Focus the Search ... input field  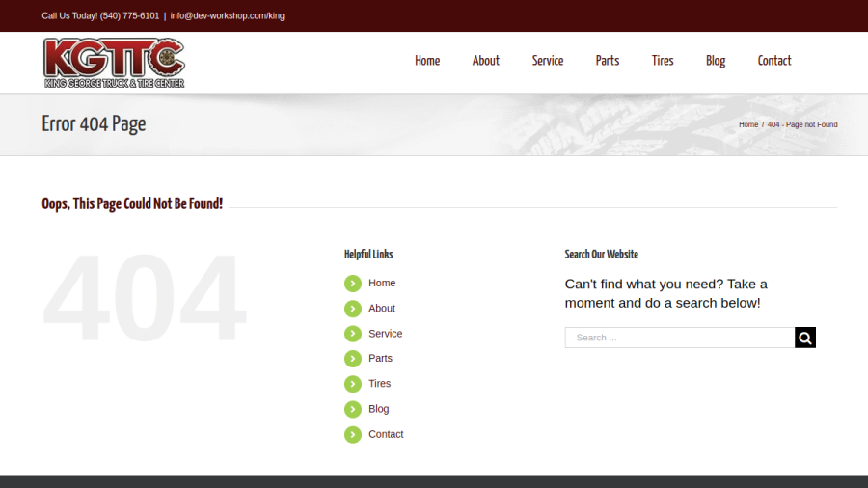(x=680, y=338)
